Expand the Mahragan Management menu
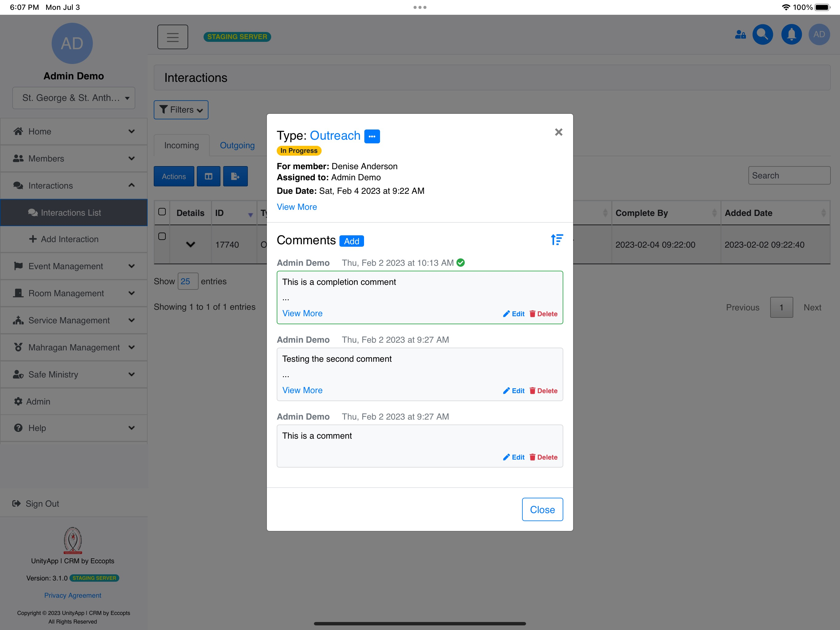This screenshot has height=630, width=840. (x=74, y=347)
